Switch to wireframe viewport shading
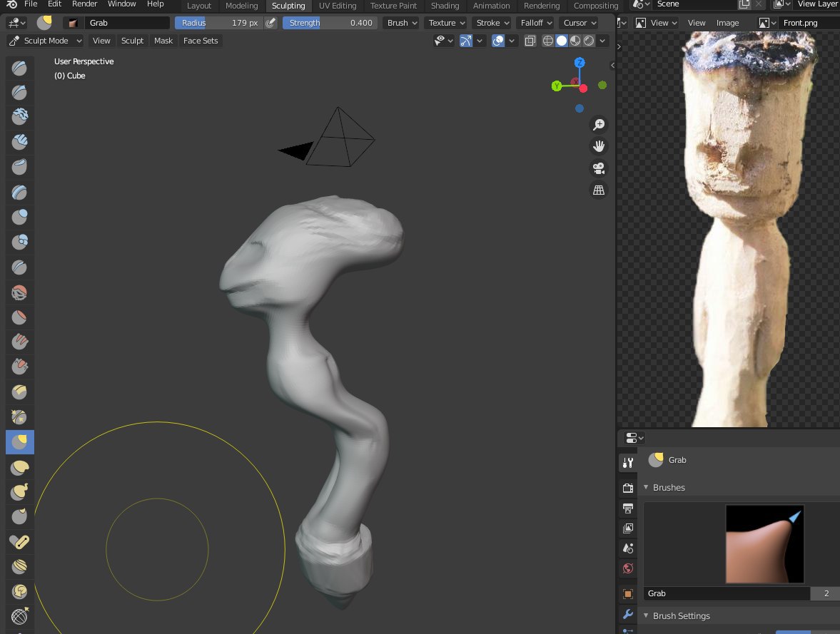The image size is (840, 634). [547, 41]
